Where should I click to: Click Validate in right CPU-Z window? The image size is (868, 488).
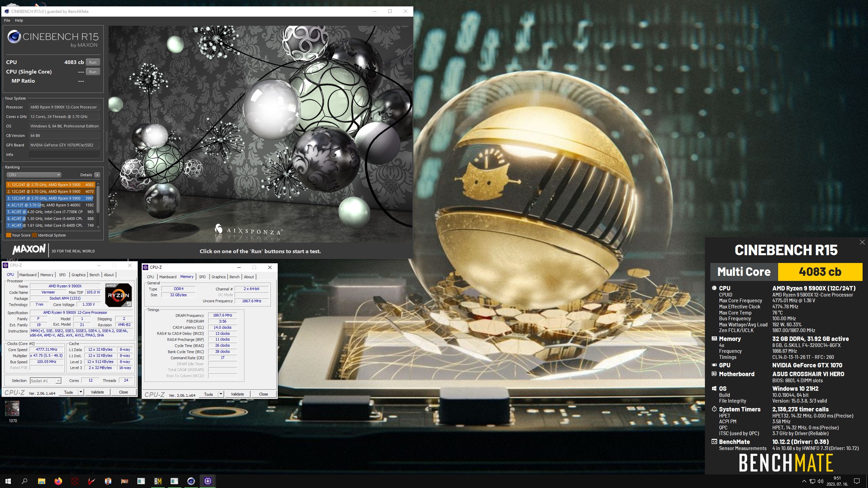[x=237, y=394]
